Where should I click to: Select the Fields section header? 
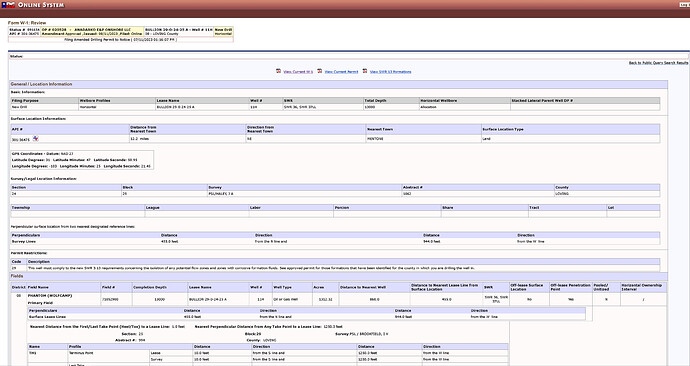(17, 276)
